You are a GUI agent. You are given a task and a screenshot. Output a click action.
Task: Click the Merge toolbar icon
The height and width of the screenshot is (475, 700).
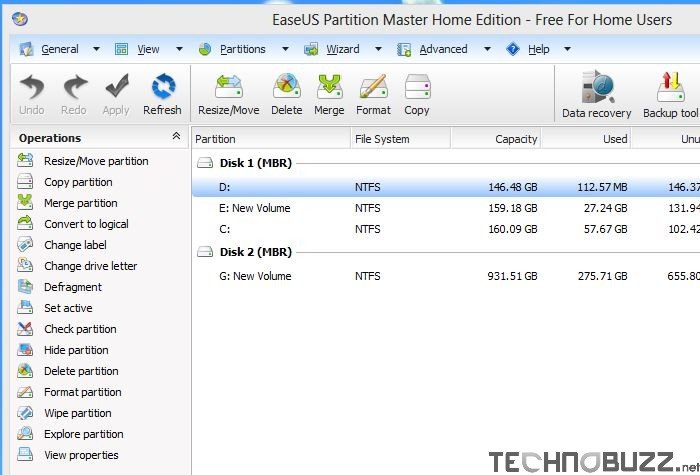click(329, 86)
